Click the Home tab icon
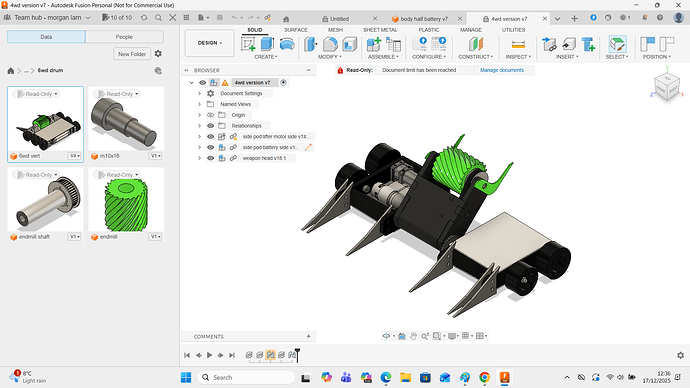The width and height of the screenshot is (690, 388). click(286, 19)
